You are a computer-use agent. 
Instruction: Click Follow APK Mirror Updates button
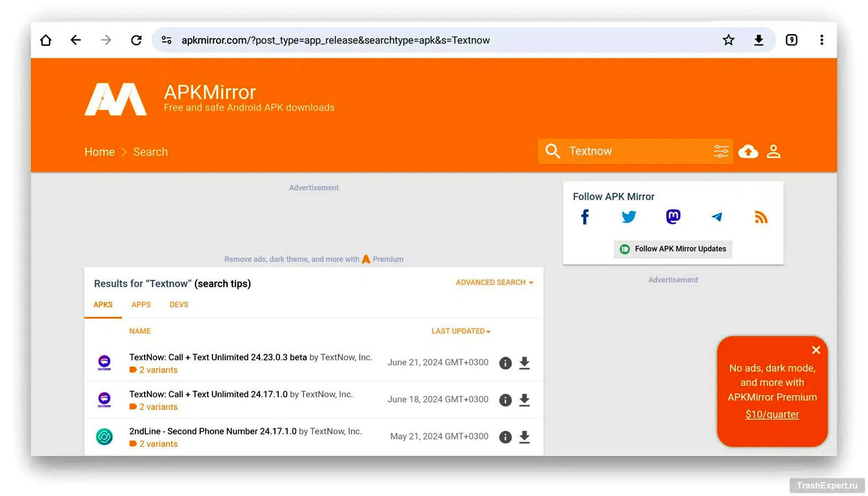tap(673, 249)
